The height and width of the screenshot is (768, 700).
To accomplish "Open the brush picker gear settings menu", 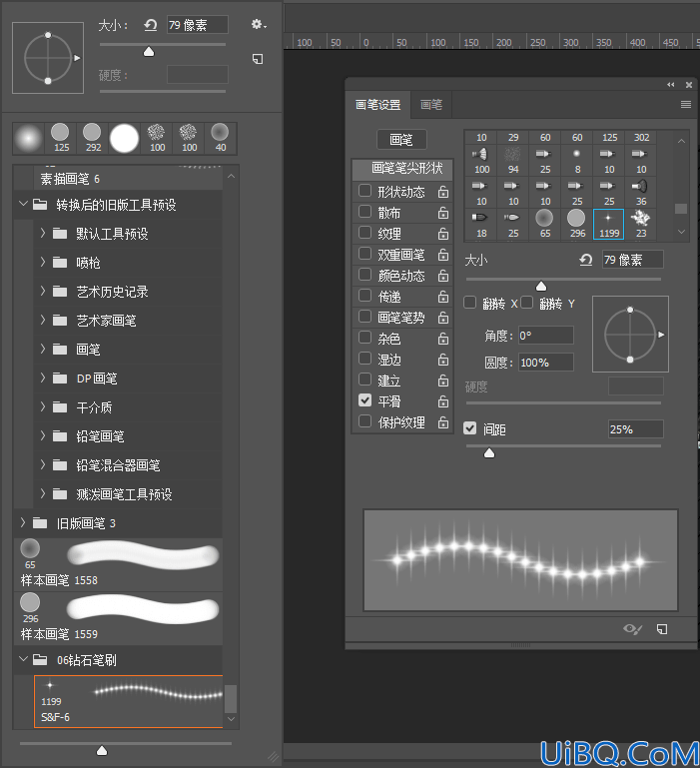I will click(259, 24).
